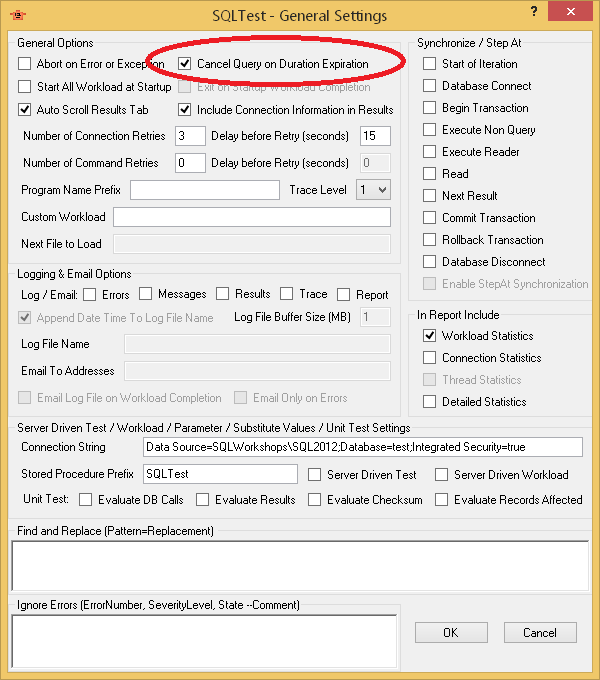
Task: Check Begin Transaction step option
Action: click(x=429, y=108)
